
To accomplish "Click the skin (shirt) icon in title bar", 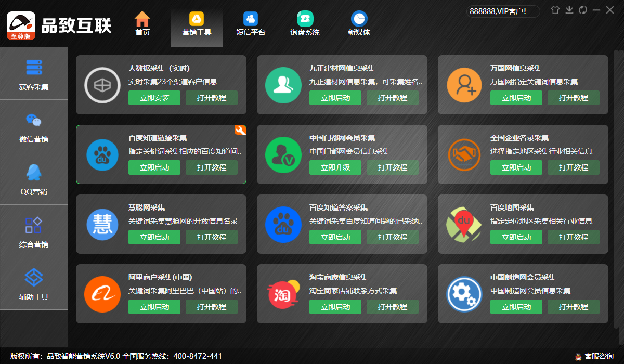I will pyautogui.click(x=555, y=10).
